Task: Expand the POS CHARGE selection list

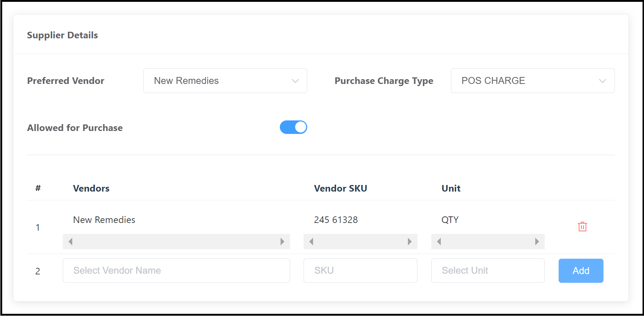Action: 602,81
